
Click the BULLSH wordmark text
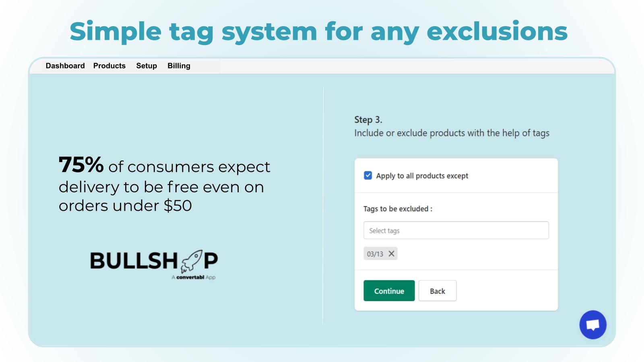click(134, 261)
